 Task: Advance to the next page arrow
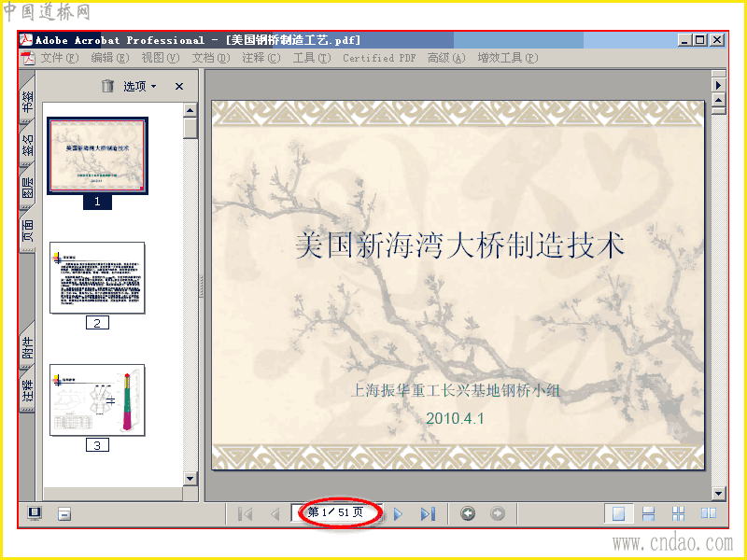tap(399, 514)
